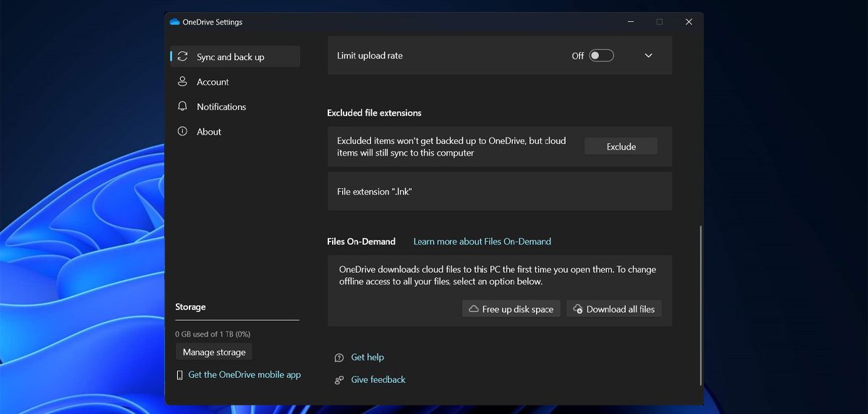Expand the Limit upload rate chevron

pyautogui.click(x=648, y=56)
